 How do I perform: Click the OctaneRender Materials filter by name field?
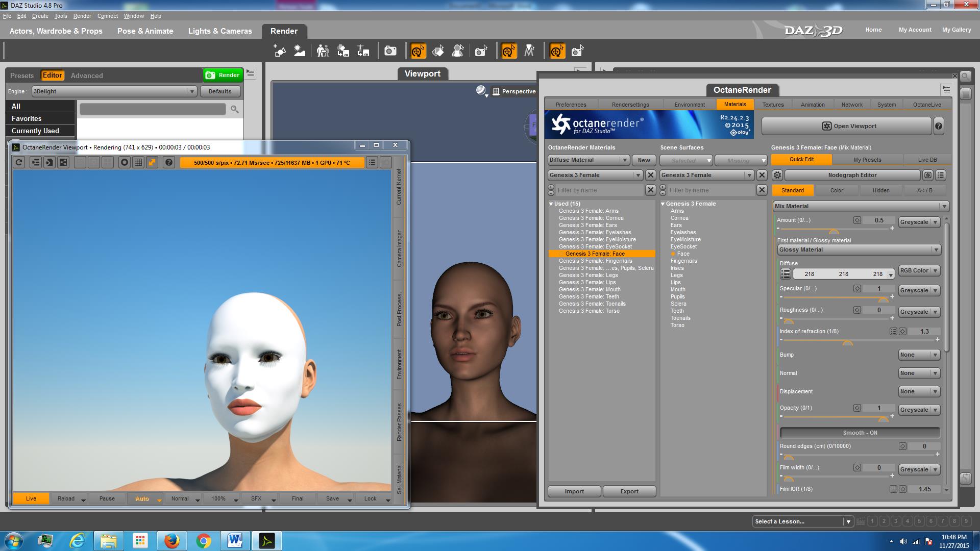coord(600,190)
